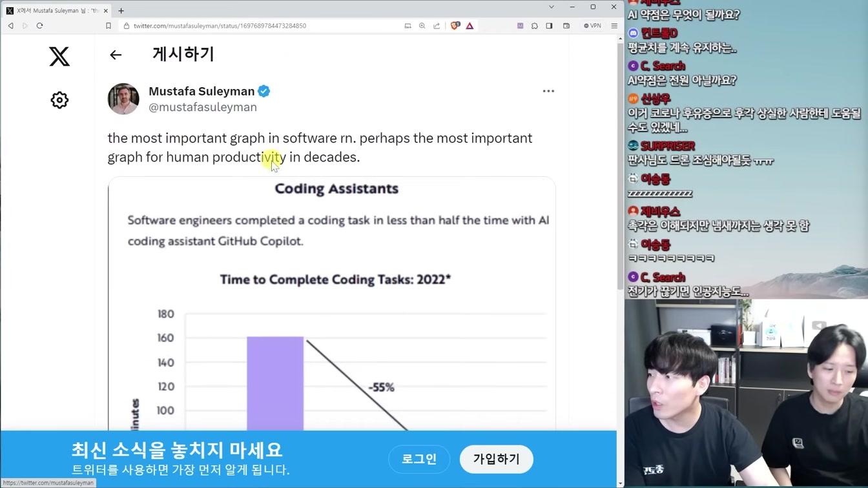
Task: Close the Mustafa Suleyman browser tab
Action: [106, 10]
